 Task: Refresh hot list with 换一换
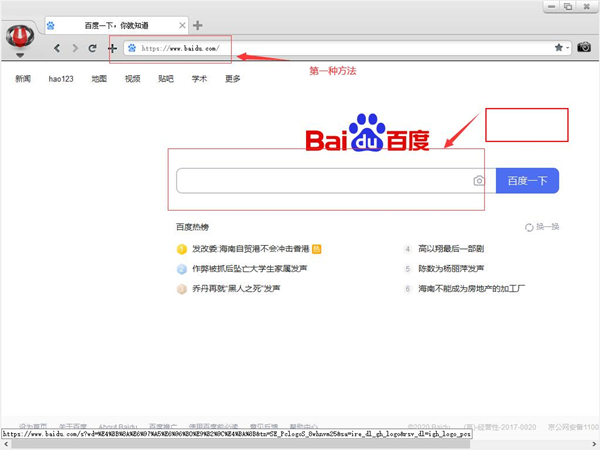[542, 227]
